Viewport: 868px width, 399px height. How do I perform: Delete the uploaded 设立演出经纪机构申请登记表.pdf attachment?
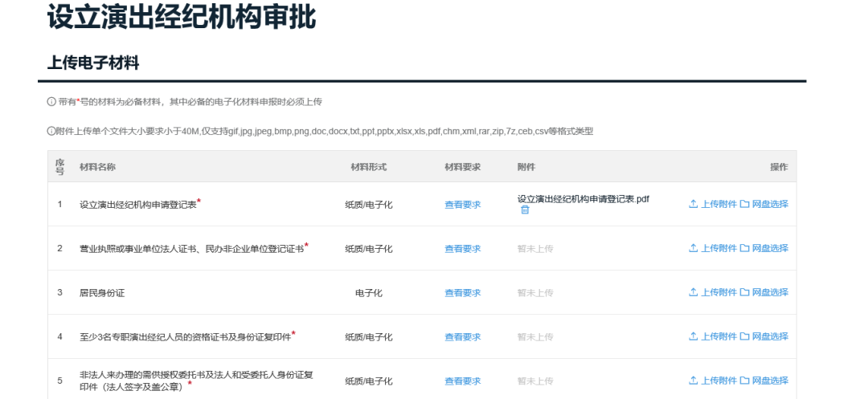click(525, 210)
